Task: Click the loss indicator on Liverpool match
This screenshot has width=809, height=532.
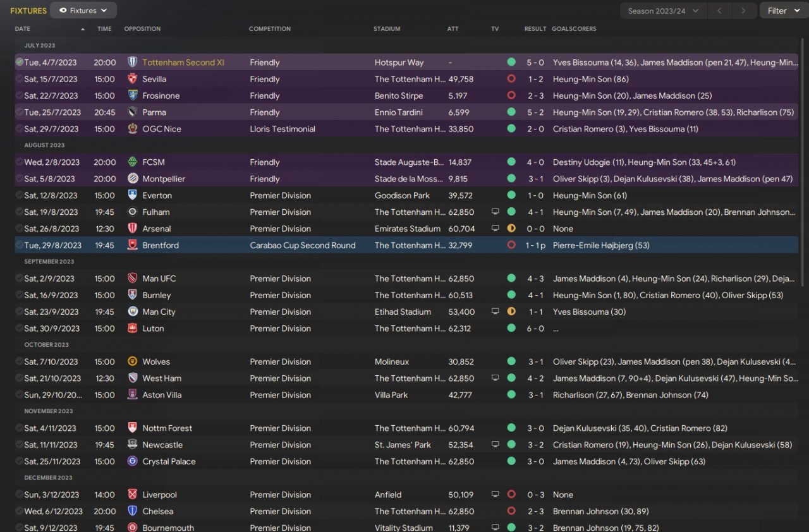Action: coord(511,495)
